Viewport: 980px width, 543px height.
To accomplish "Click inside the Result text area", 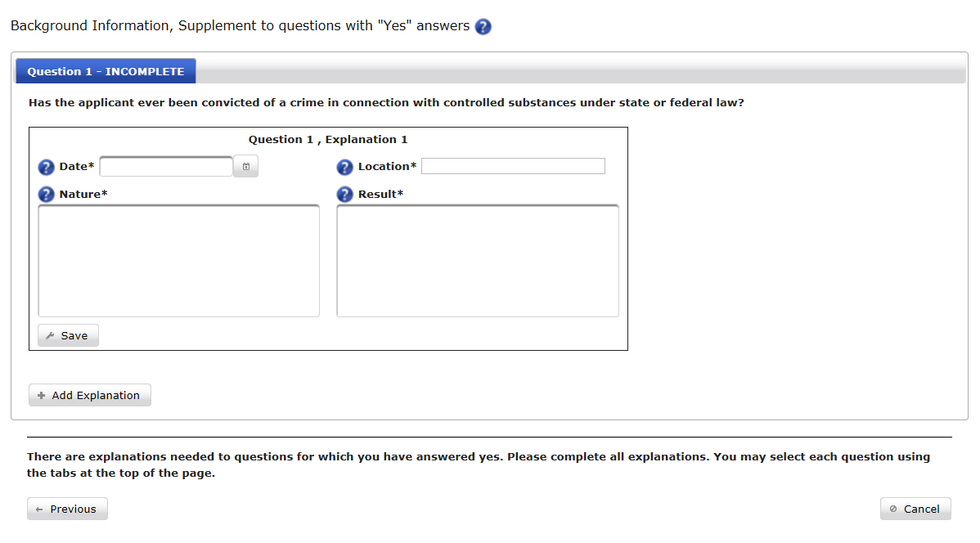I will pyautogui.click(x=478, y=260).
